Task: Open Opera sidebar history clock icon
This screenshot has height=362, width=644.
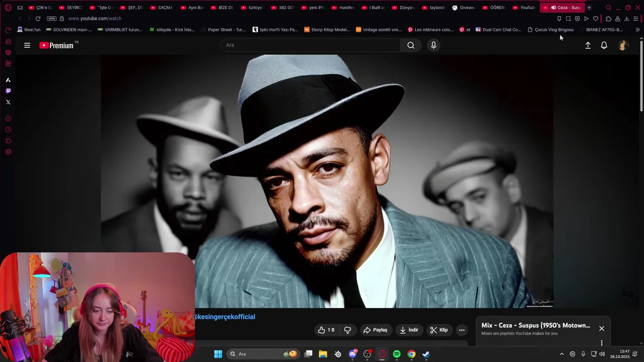Action: (8, 130)
